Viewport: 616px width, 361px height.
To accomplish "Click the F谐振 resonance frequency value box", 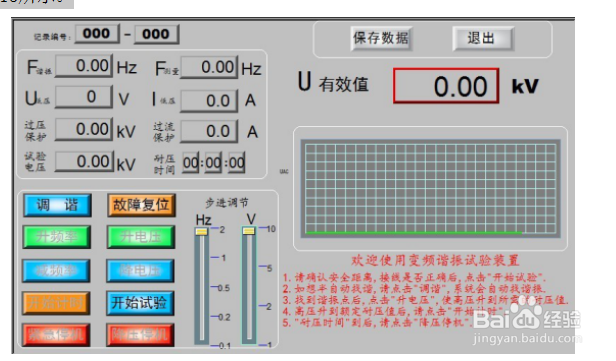I will click(x=84, y=66).
